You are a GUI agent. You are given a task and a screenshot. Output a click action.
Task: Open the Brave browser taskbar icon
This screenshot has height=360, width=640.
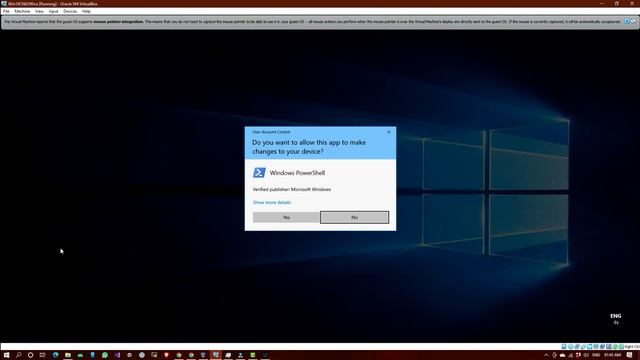click(167, 355)
